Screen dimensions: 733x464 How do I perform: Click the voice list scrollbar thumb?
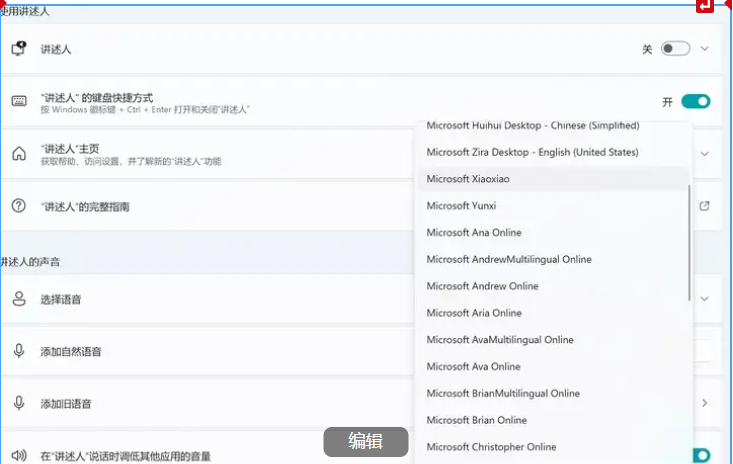[x=689, y=243]
